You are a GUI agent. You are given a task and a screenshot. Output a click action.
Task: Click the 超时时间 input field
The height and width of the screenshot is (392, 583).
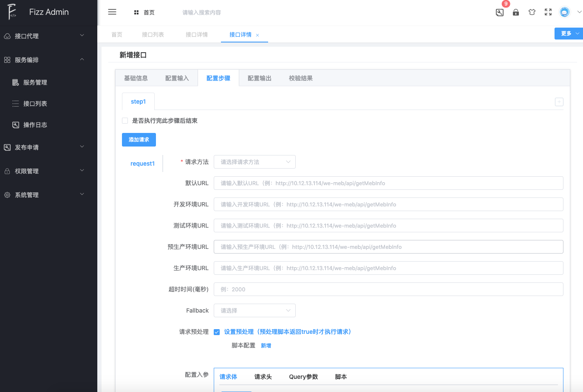(388, 289)
